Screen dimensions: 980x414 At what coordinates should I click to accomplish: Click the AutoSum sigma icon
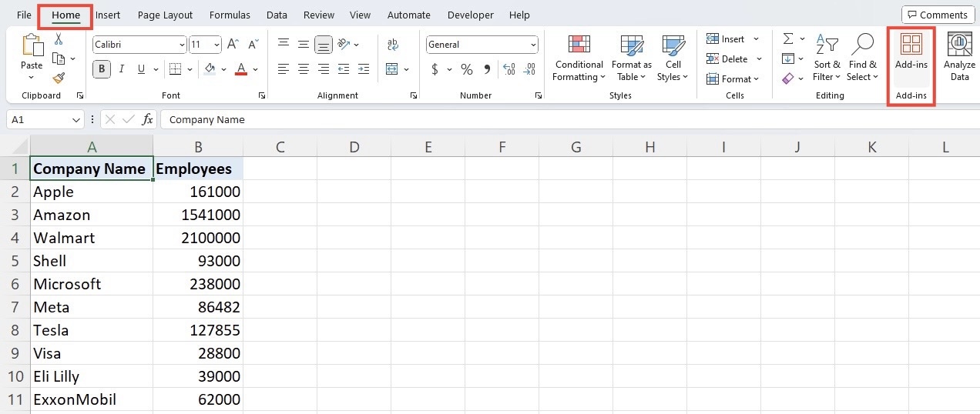[788, 38]
